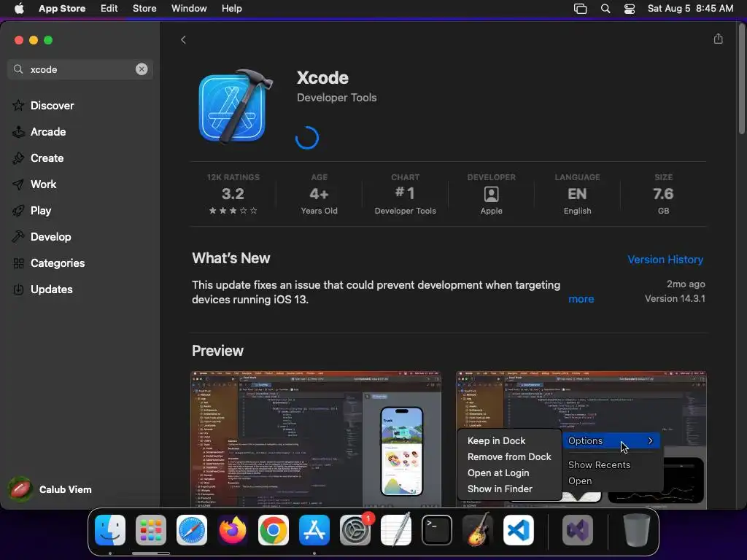The height and width of the screenshot is (560, 747).
Task: Open Finder from the Dock
Action: tap(110, 530)
